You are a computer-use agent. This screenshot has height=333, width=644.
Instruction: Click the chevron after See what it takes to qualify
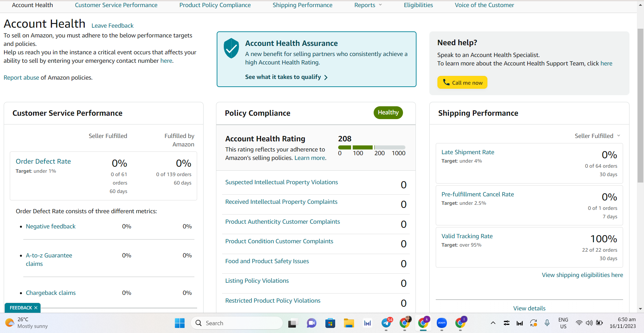326,77
